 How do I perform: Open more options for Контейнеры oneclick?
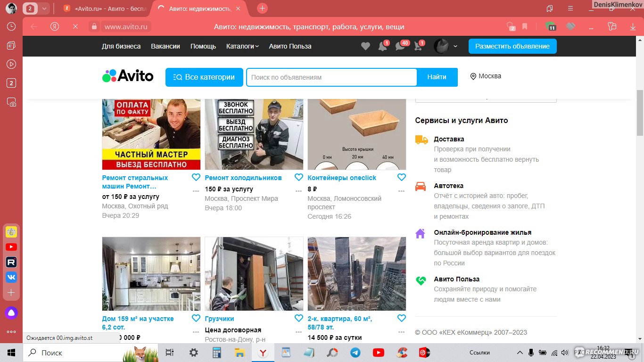[x=402, y=191]
